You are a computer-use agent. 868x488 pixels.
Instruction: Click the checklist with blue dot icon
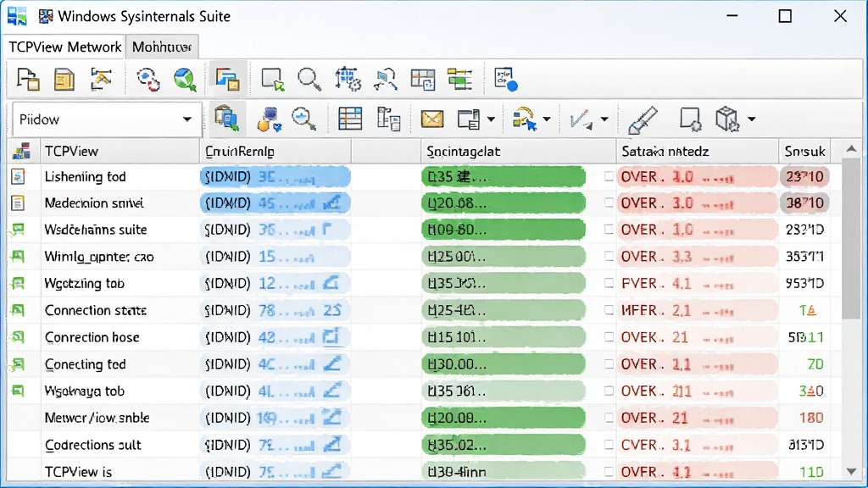(506, 79)
